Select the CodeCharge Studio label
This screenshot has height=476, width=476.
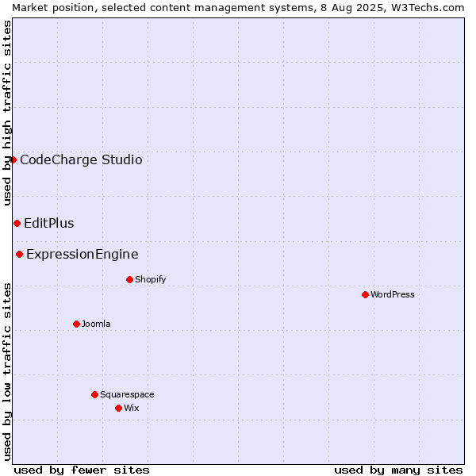81,159
